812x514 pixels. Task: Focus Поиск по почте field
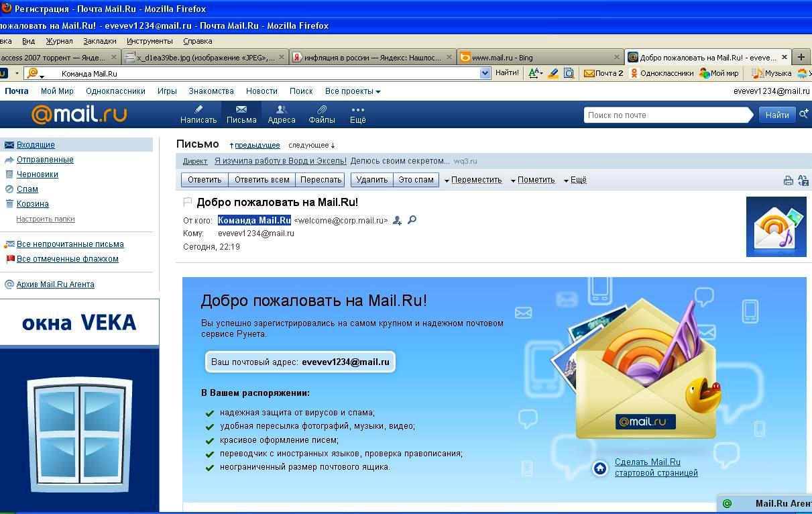667,115
